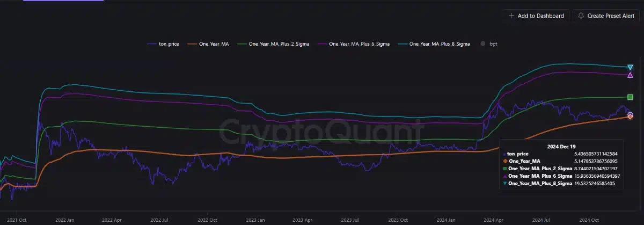Viewport: 644px width, 225px height.
Task: Click the cyan down-triangle marker on the chart line
Action: pyautogui.click(x=630, y=67)
